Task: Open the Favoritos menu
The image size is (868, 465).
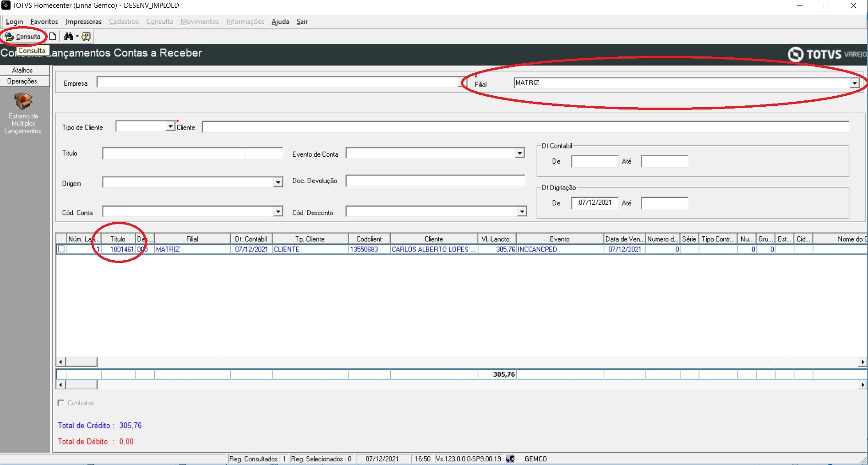Action: coord(44,22)
